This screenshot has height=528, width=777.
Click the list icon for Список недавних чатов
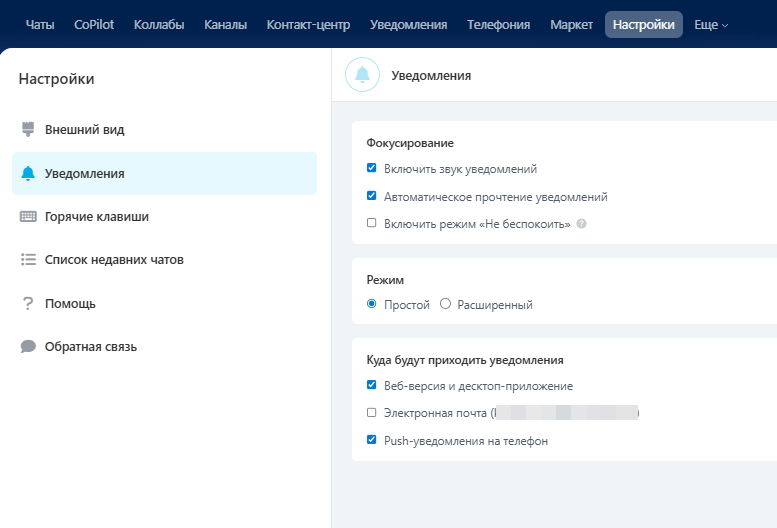click(x=28, y=260)
